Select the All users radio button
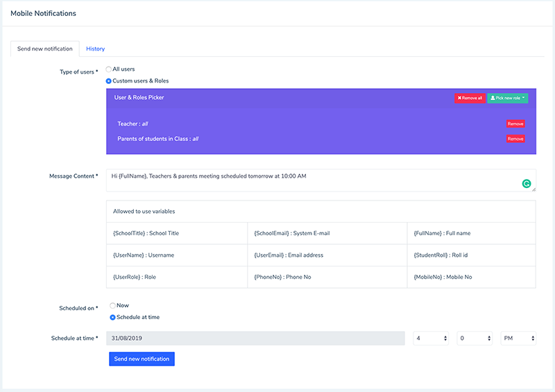The height and width of the screenshot is (392, 555). (109, 69)
